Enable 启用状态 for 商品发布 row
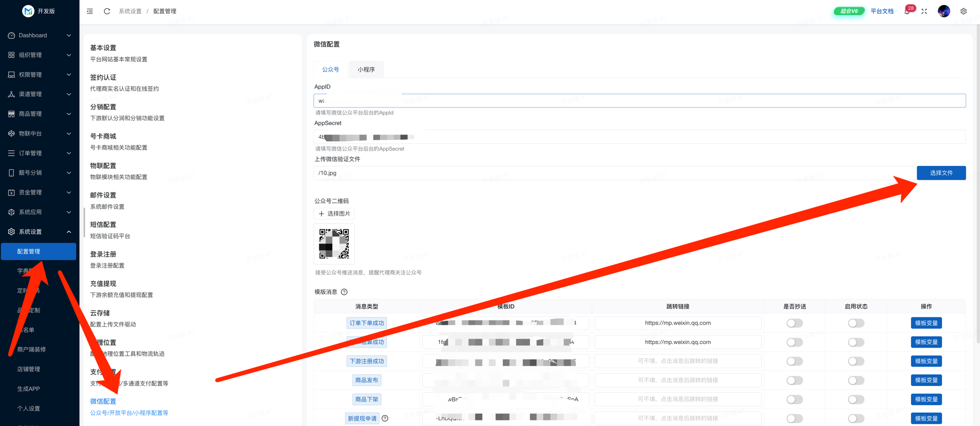This screenshot has width=980, height=426. coord(856,380)
